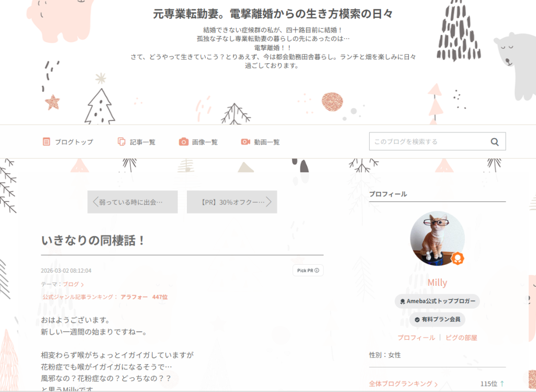Open the 画像一覧 menu item
The height and width of the screenshot is (392, 536).
205,142
